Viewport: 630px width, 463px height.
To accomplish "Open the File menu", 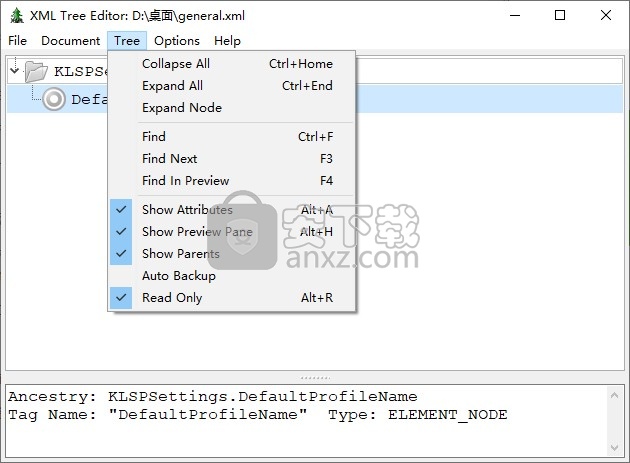I will (x=17, y=41).
